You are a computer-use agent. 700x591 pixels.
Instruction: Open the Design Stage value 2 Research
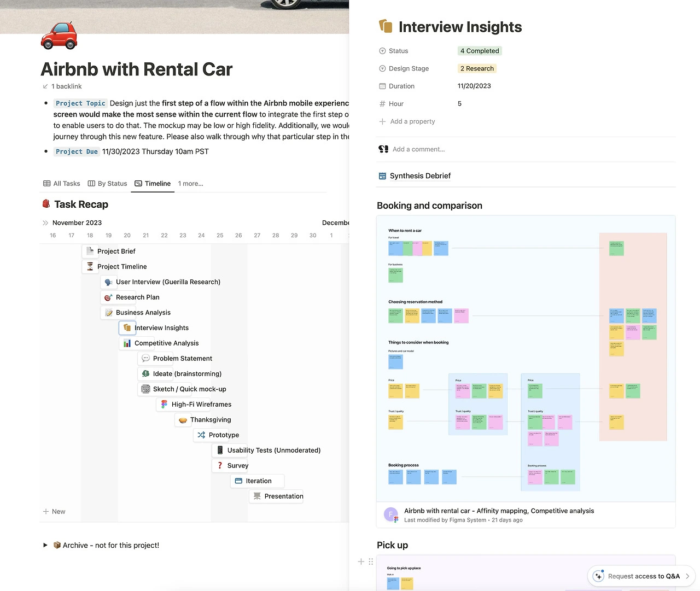pos(477,68)
